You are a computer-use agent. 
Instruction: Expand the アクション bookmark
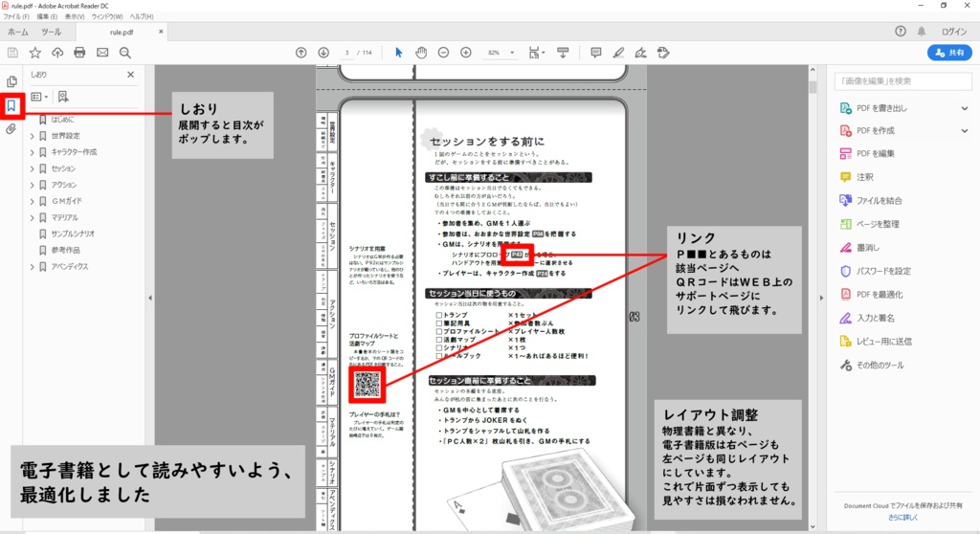32,185
